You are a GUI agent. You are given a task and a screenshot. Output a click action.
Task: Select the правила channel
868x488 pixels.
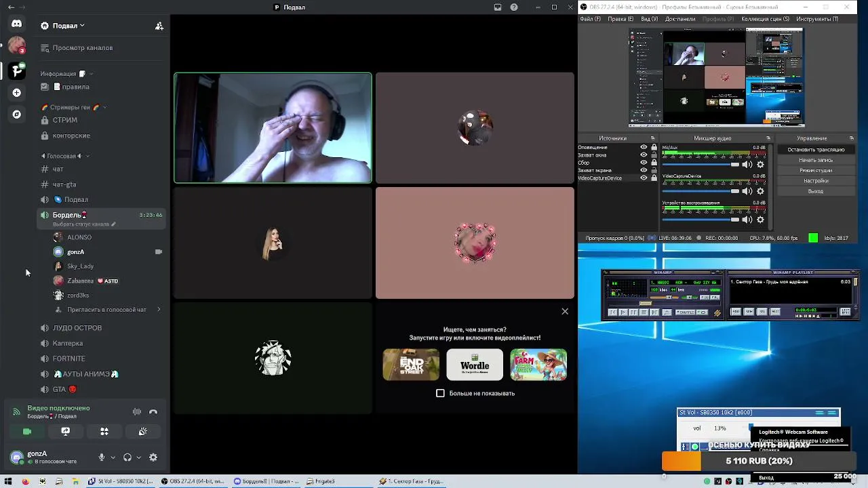[x=102, y=87]
